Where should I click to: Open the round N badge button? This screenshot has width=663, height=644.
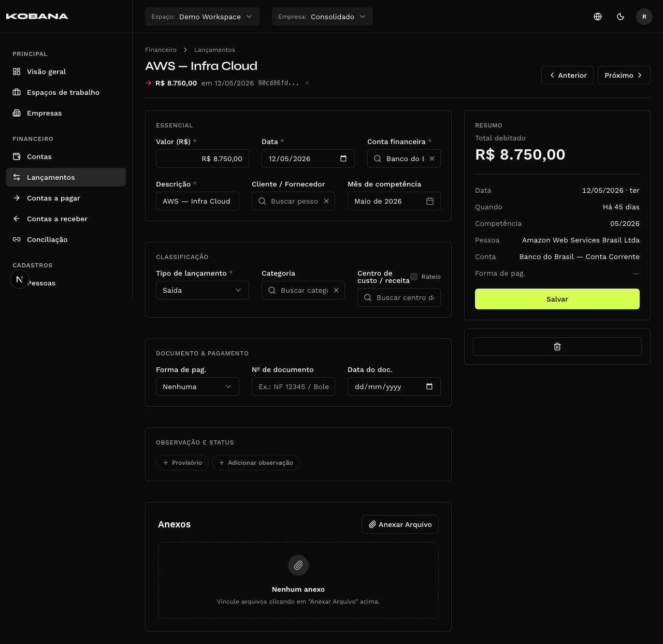tap(20, 280)
